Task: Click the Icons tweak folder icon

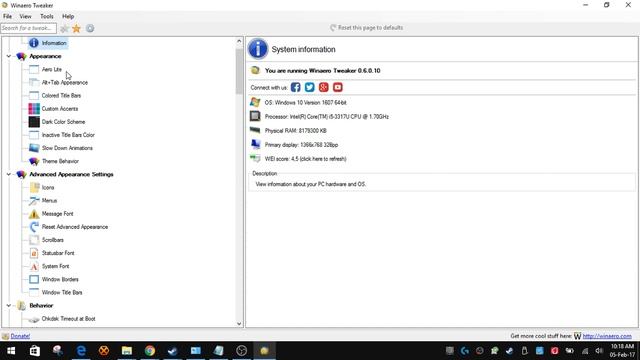Action: point(34,187)
